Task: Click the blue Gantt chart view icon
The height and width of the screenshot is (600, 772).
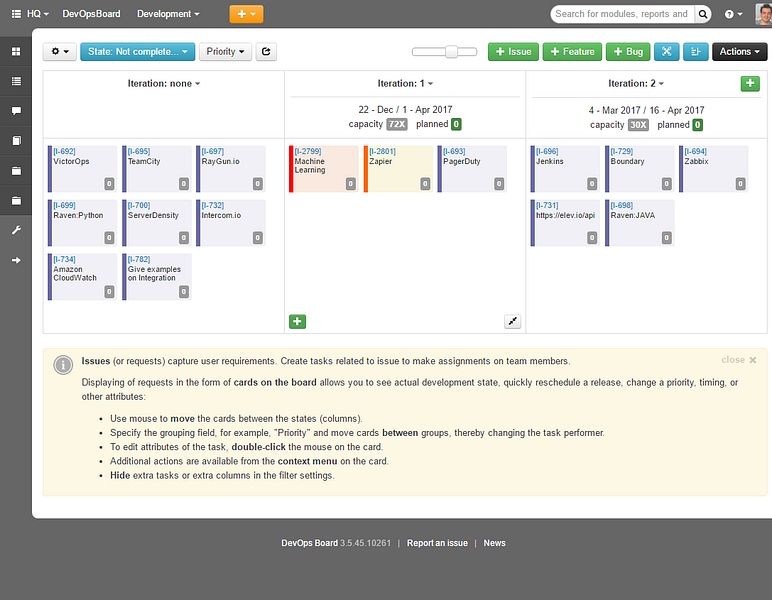Action: coord(695,52)
